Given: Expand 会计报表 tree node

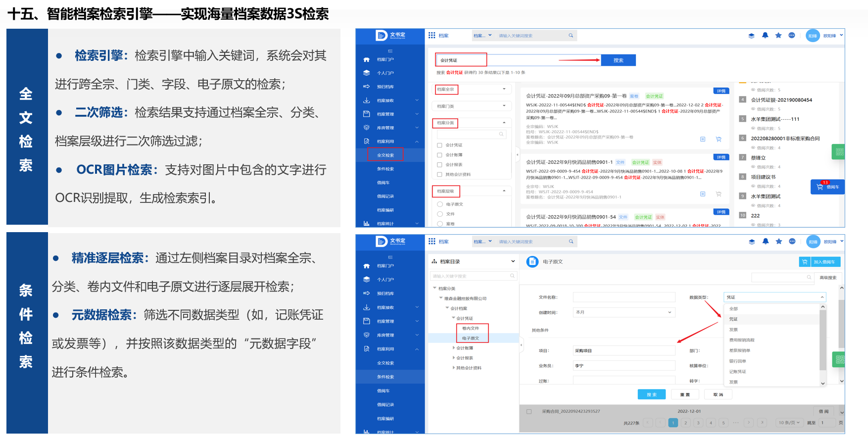Looking at the screenshot, I should [x=454, y=358].
